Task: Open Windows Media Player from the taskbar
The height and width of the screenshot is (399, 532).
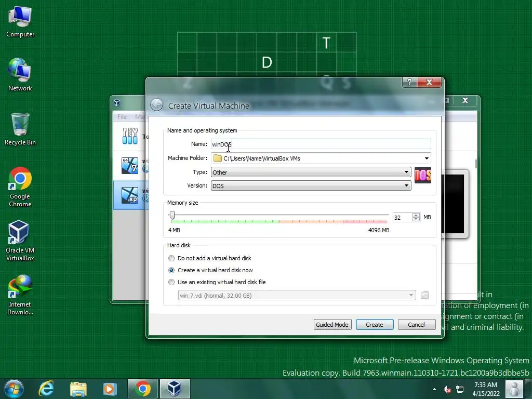Action: (110, 389)
